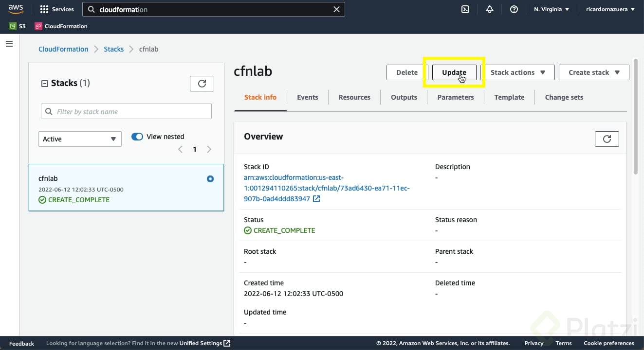Switch to the Events tab
Screen dimensions: 644x350
tap(308, 97)
